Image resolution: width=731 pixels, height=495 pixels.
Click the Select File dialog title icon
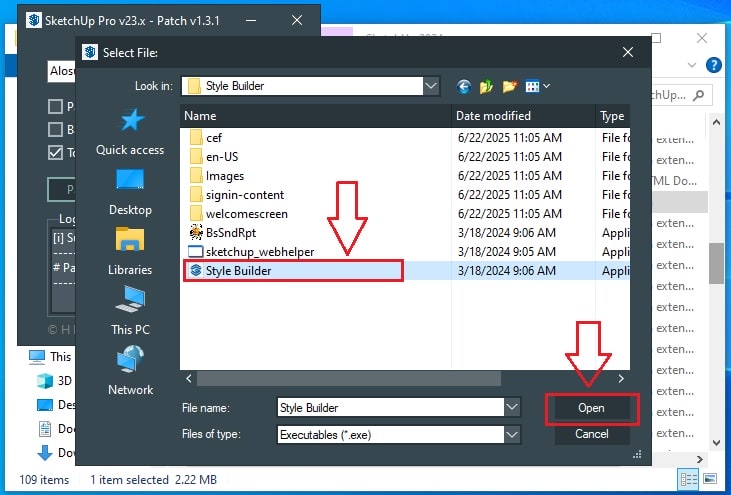click(x=90, y=52)
